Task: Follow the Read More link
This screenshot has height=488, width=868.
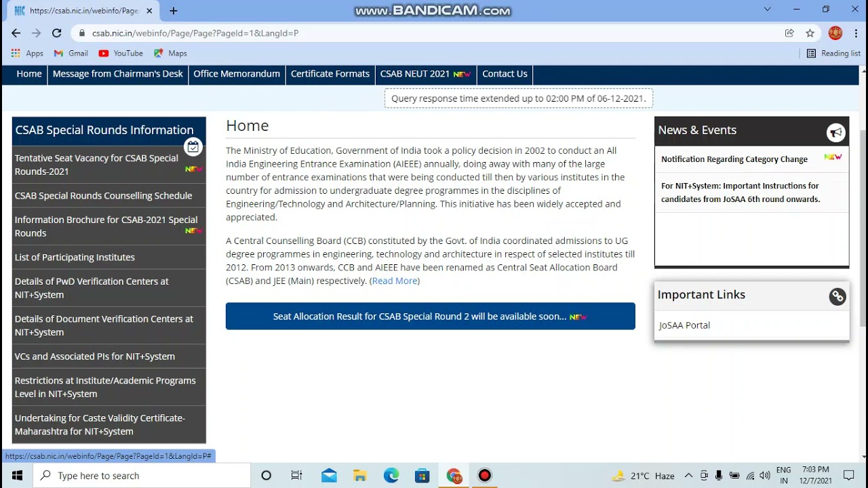Action: [x=395, y=281]
